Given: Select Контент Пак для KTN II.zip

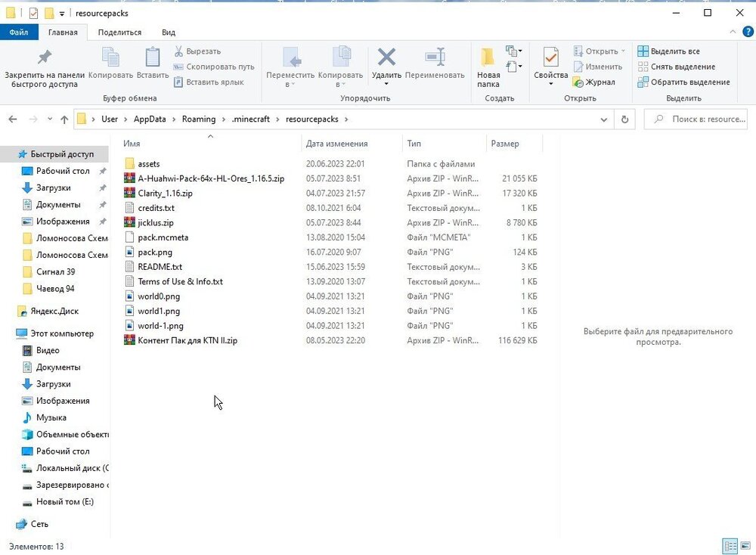Looking at the screenshot, I should pyautogui.click(x=187, y=340).
